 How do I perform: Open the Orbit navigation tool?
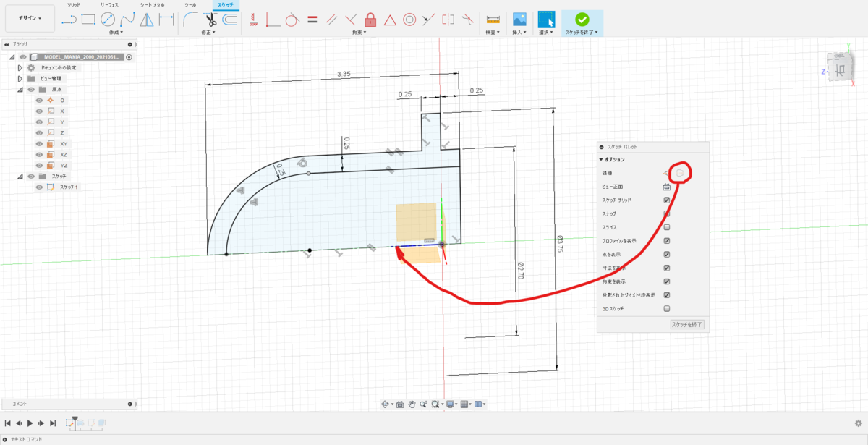coord(386,404)
